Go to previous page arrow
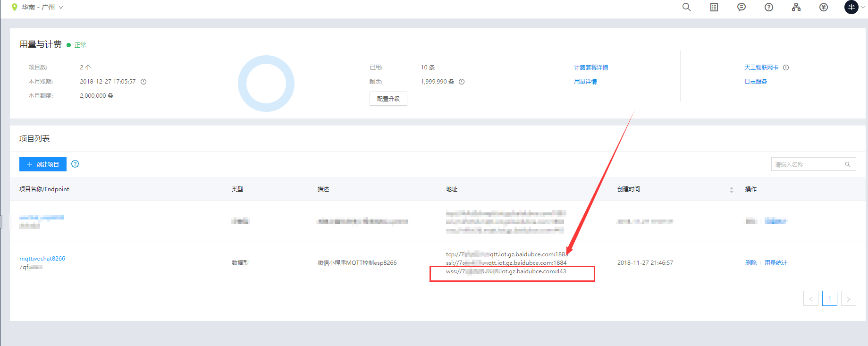868x346 pixels. click(811, 298)
